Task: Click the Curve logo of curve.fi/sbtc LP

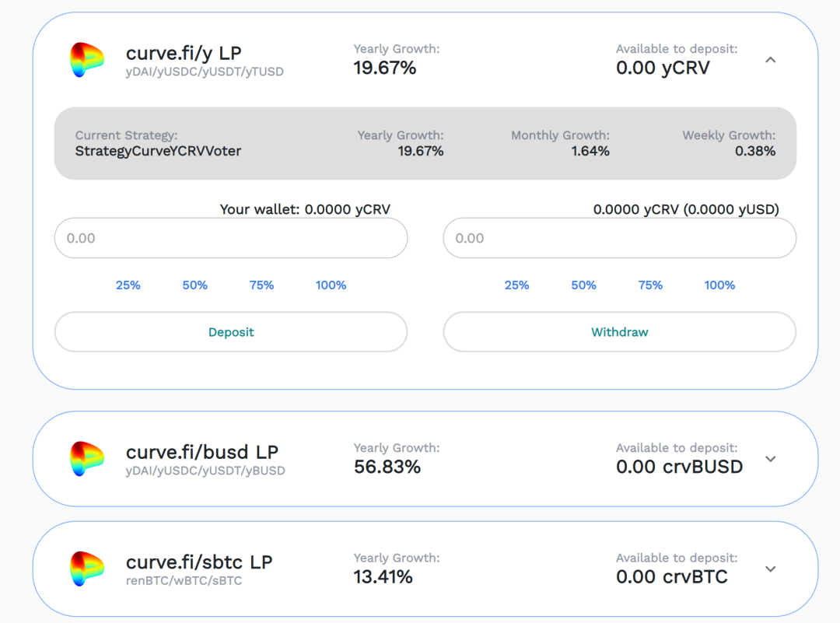Action: coord(87,569)
